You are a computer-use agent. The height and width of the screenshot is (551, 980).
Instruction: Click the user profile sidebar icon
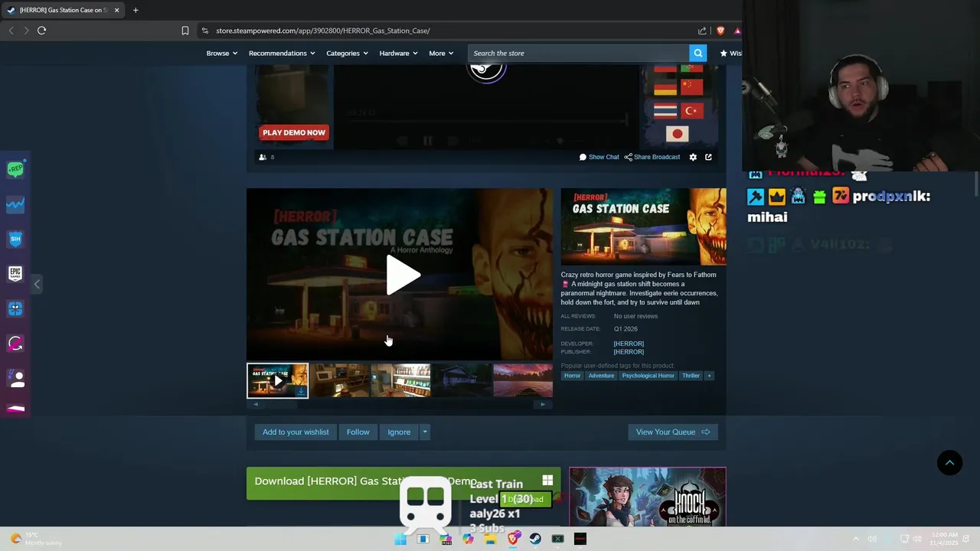(x=15, y=378)
